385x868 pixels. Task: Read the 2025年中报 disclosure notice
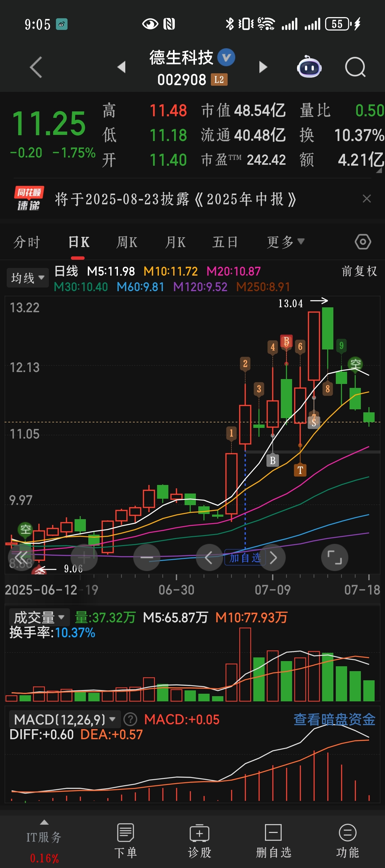tap(175, 199)
